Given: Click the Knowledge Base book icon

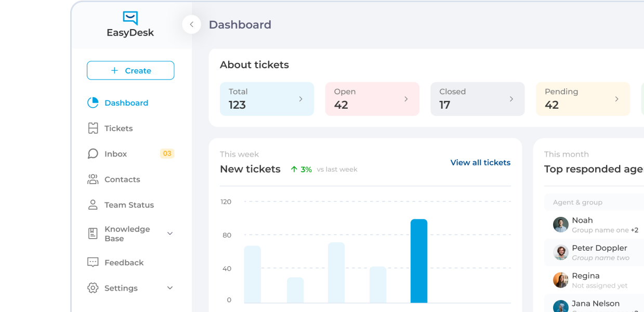Looking at the screenshot, I should pyautogui.click(x=93, y=233).
